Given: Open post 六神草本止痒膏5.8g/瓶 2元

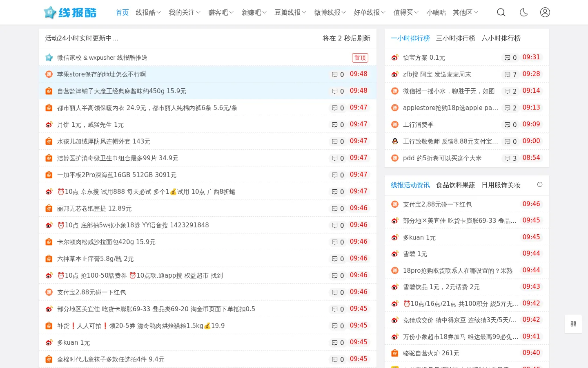Looking at the screenshot, I should click(x=96, y=259).
